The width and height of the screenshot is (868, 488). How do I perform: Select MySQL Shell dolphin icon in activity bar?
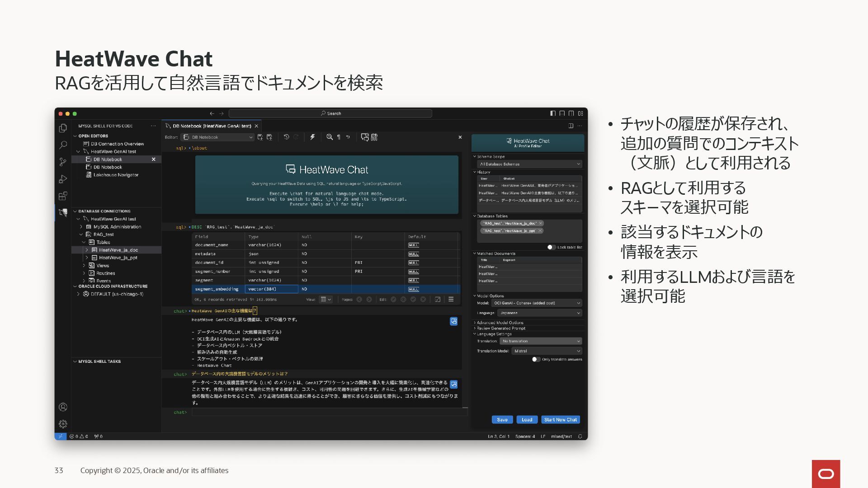tap(63, 212)
